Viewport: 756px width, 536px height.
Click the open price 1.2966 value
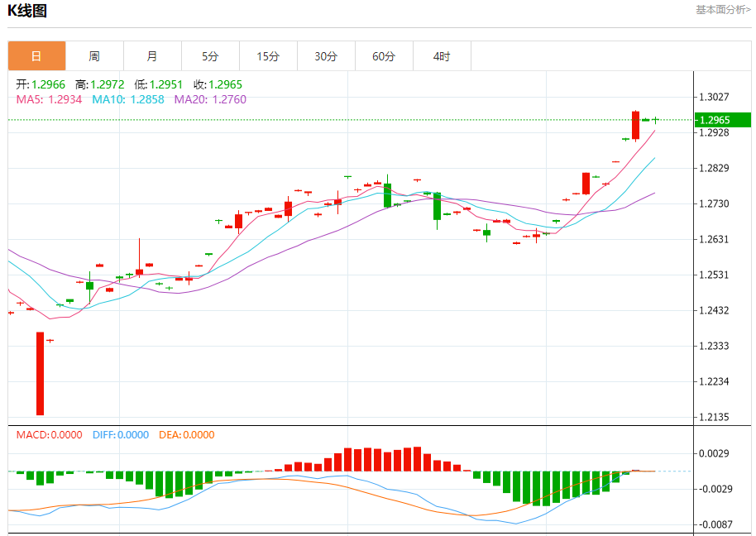(x=48, y=85)
